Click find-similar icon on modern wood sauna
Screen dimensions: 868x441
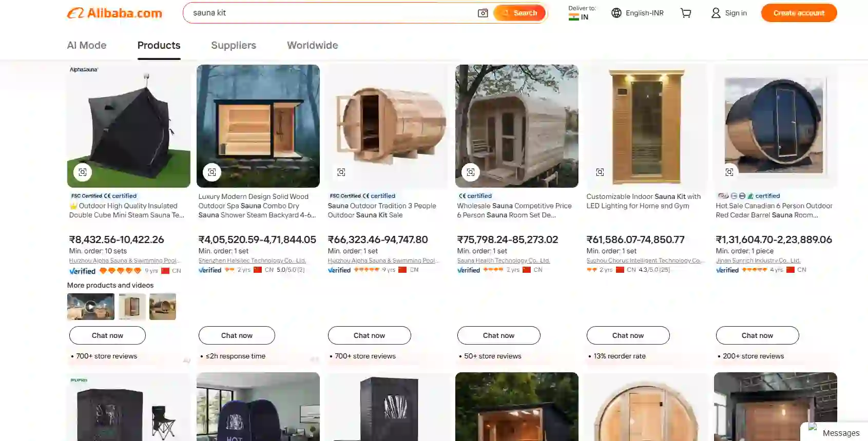coord(212,172)
